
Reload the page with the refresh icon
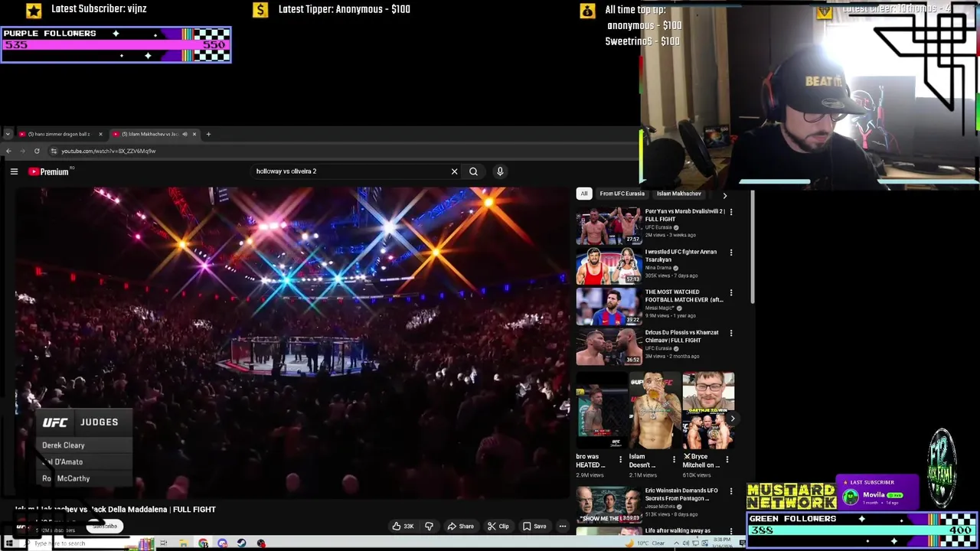coord(36,151)
